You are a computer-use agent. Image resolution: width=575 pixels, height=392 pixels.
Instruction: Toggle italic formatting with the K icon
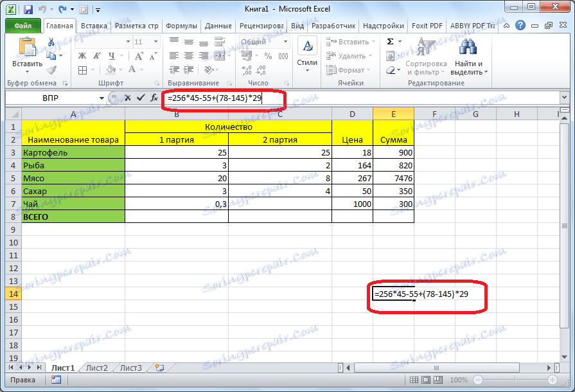96,56
